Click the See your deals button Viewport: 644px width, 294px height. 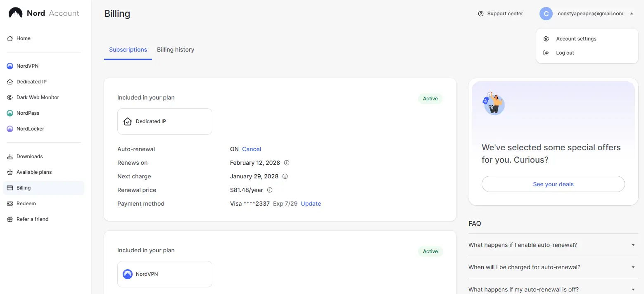tap(553, 184)
